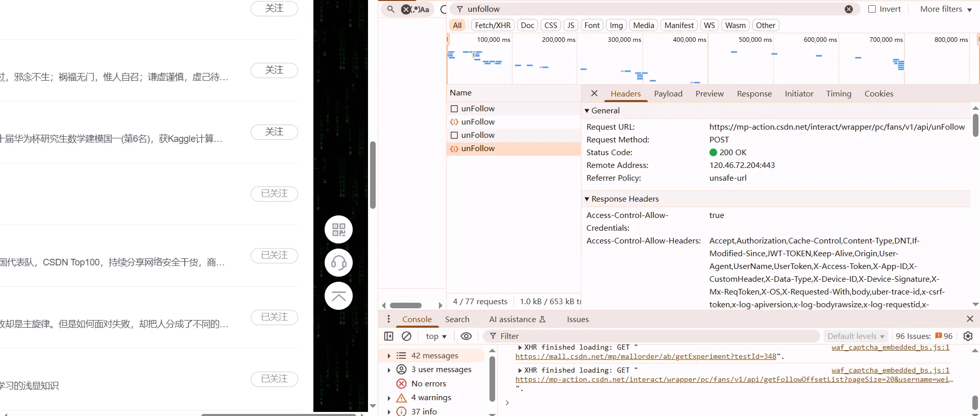
Task: Toggle the console sidebar panel icon
Action: pyautogui.click(x=388, y=336)
